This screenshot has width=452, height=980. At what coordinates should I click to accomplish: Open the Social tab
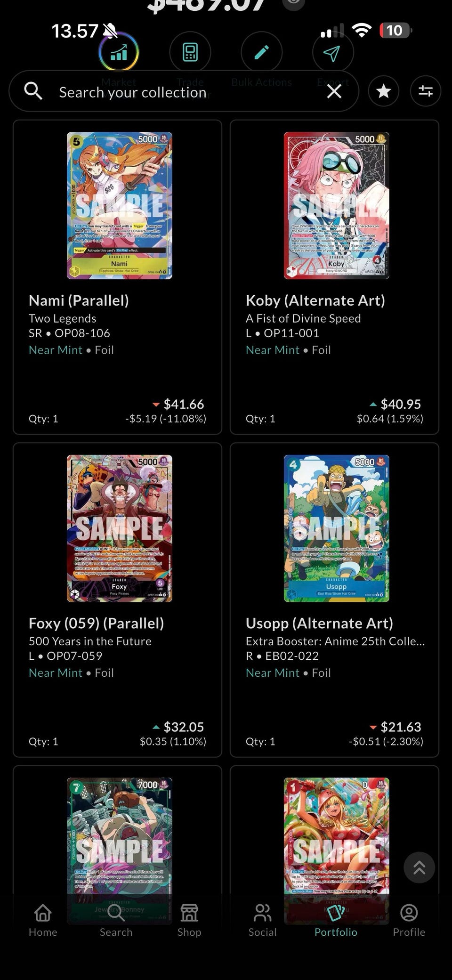point(262,920)
